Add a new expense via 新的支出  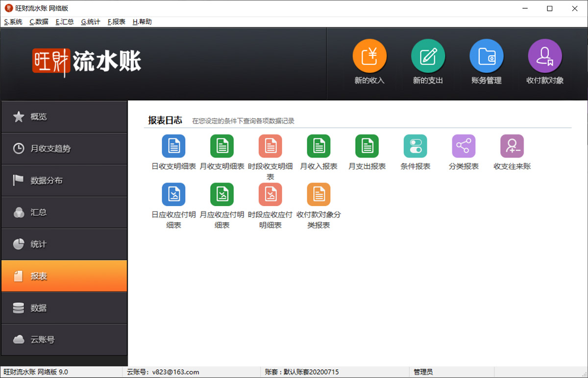coord(428,56)
